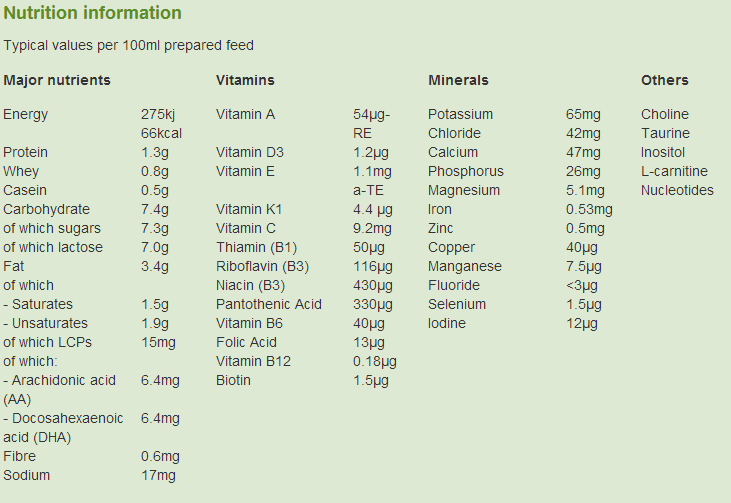
Task: Select the Carbohydrate label
Action: (x=46, y=210)
